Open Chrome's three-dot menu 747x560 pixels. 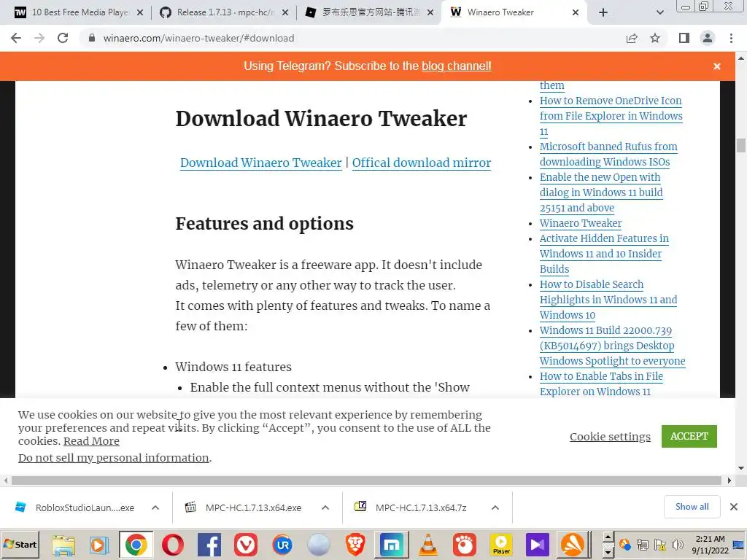(731, 38)
